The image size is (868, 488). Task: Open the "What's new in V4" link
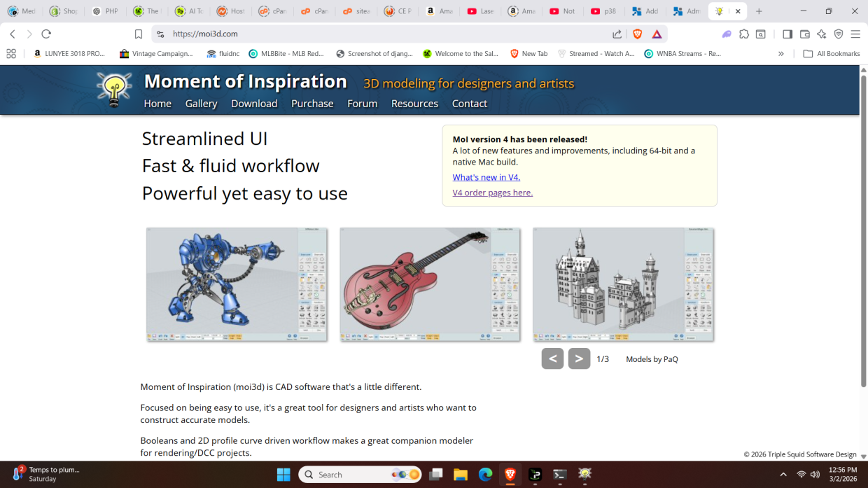(x=486, y=177)
